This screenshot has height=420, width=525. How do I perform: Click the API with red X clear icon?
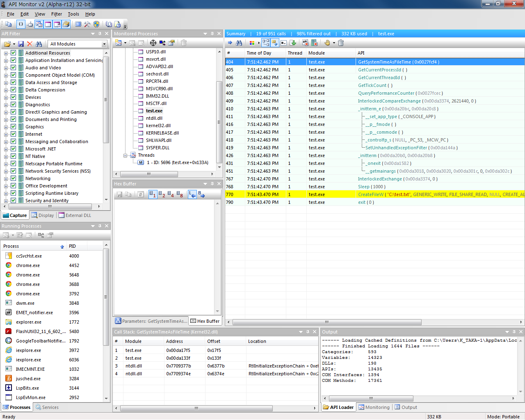[305, 43]
